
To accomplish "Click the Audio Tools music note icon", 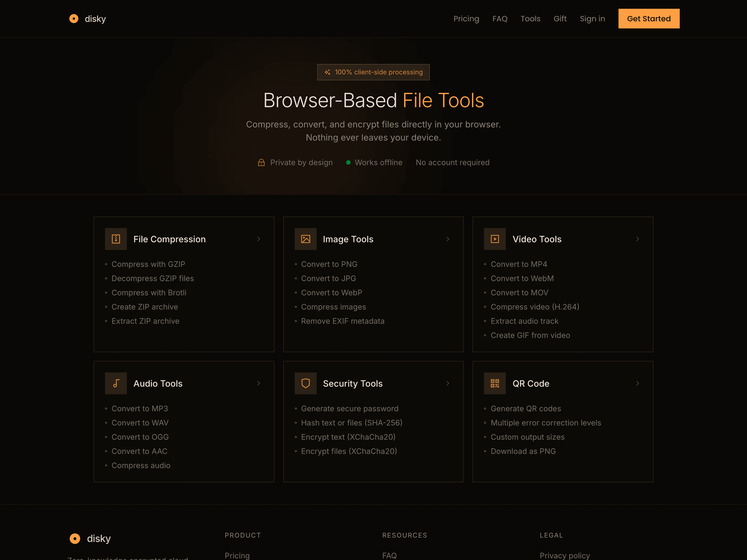I will pos(116,383).
